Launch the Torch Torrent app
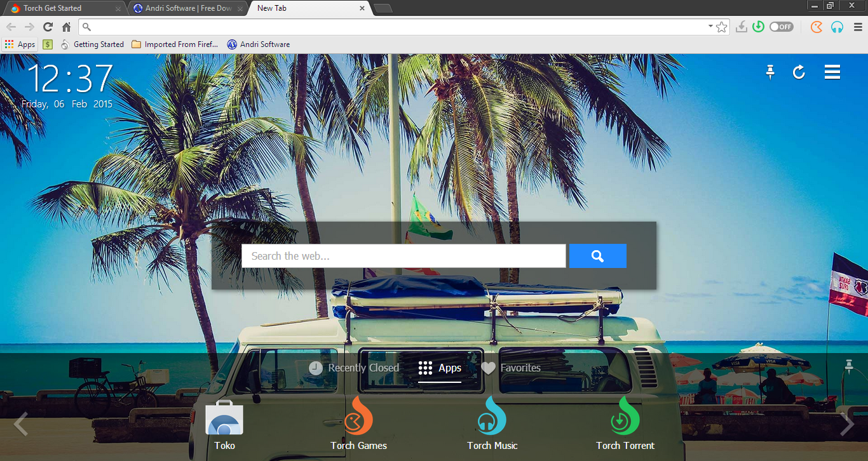This screenshot has width=868, height=461. pyautogui.click(x=625, y=424)
